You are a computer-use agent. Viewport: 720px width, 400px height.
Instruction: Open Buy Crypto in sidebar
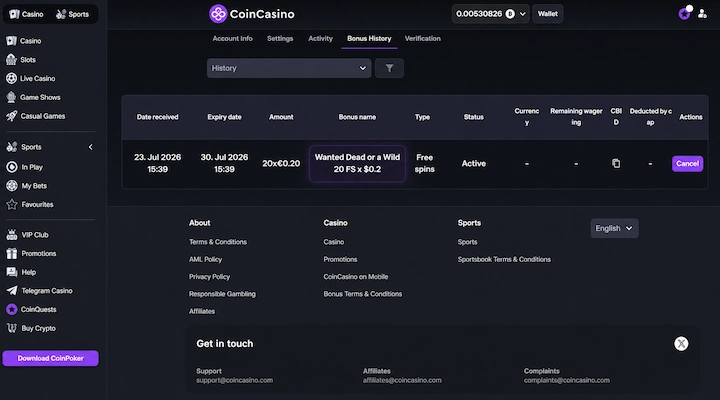point(31,328)
